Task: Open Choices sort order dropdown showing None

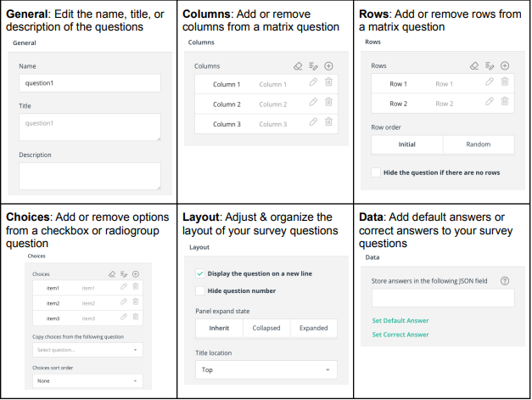Action: tap(87, 381)
